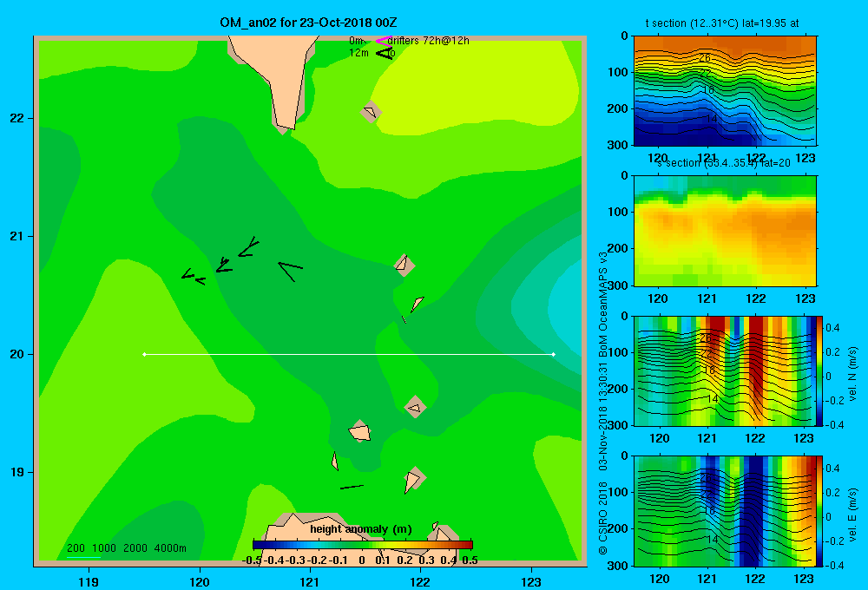Click latitude label 22 on main map

17,119
